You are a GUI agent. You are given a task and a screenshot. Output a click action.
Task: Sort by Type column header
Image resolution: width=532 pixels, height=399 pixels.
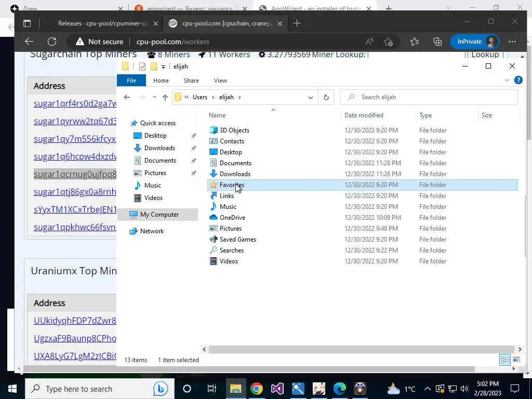point(425,115)
